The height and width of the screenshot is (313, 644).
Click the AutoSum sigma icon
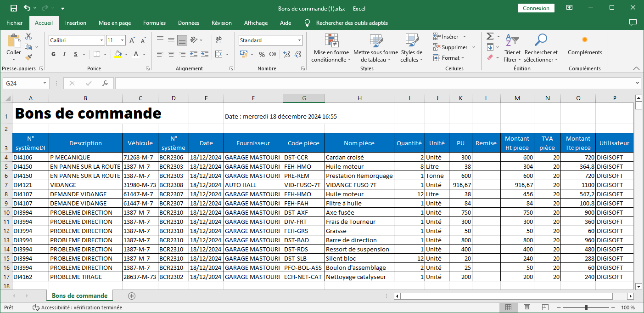(490, 36)
